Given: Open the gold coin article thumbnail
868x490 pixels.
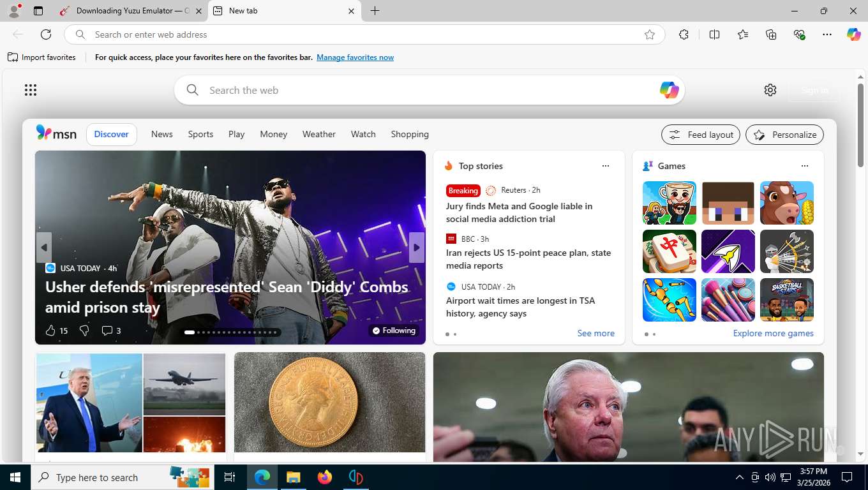Looking at the screenshot, I should [329, 403].
